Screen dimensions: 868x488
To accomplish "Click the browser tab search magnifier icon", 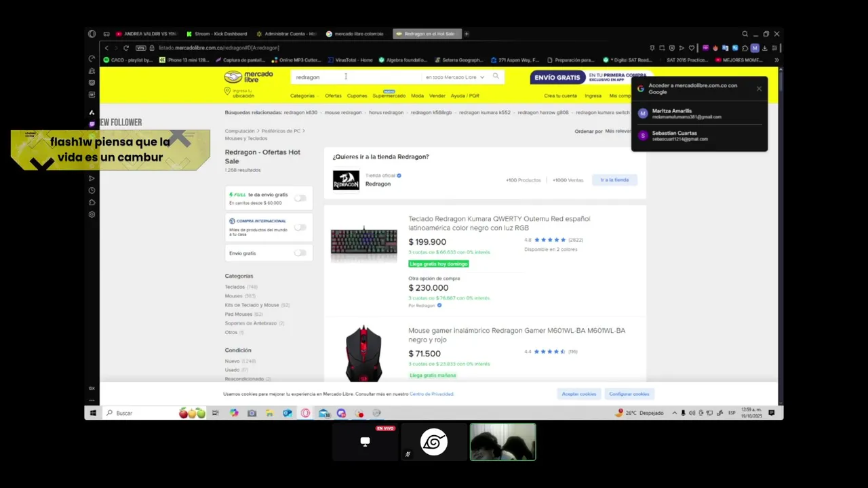I will pyautogui.click(x=745, y=34).
